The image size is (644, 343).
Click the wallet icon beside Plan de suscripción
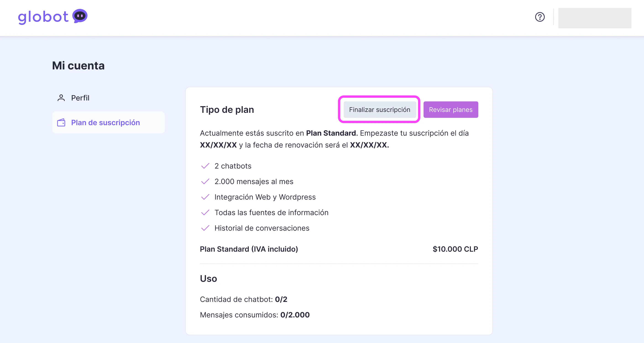tap(61, 123)
